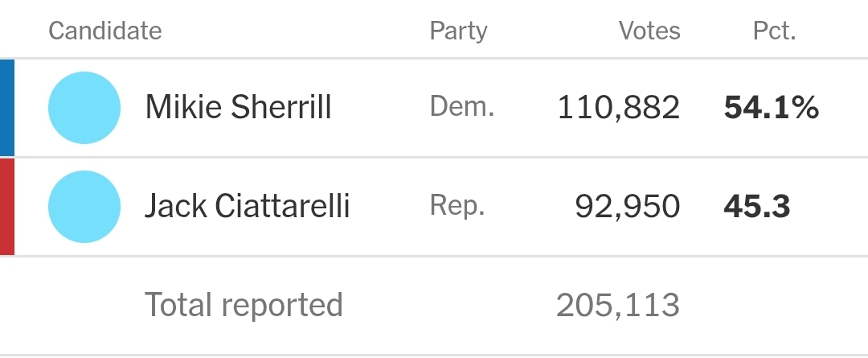Viewport: 868px width, 358px height.
Task: Click the 45.3 percentage value
Action: [x=757, y=208]
